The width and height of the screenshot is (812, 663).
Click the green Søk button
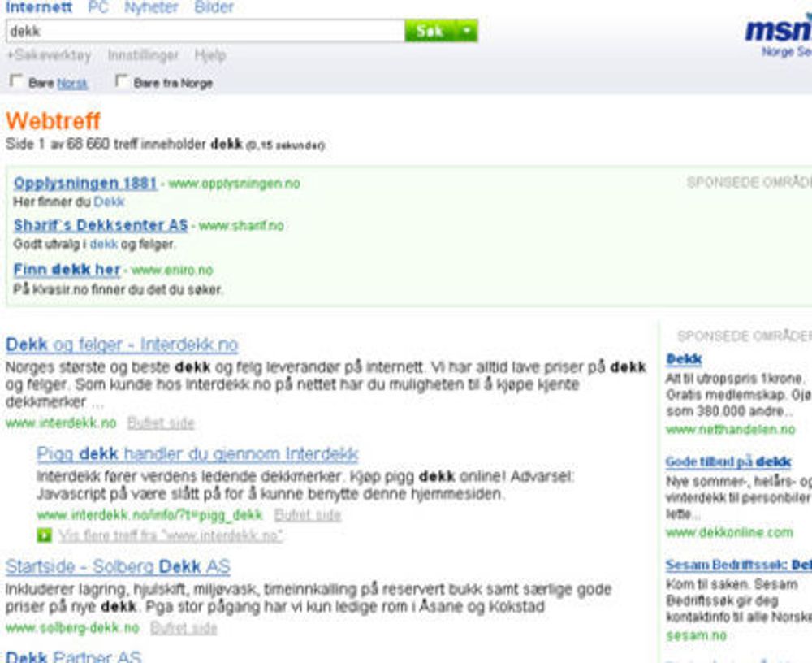pos(430,31)
